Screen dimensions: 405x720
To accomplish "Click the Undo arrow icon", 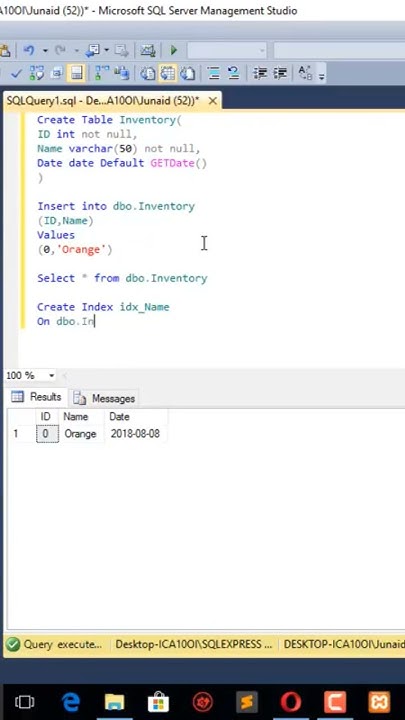I will 29,50.
